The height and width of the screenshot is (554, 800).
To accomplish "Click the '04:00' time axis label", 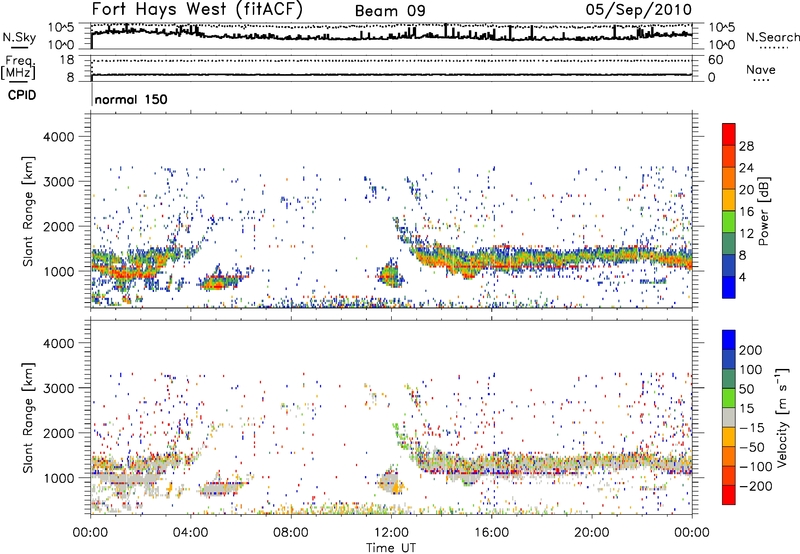I will (x=190, y=533).
